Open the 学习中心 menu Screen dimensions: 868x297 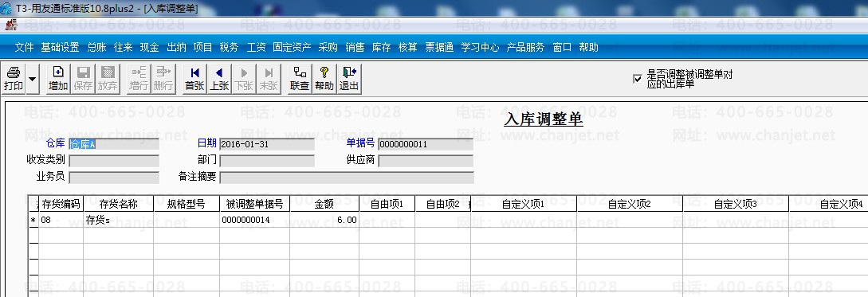(x=480, y=48)
